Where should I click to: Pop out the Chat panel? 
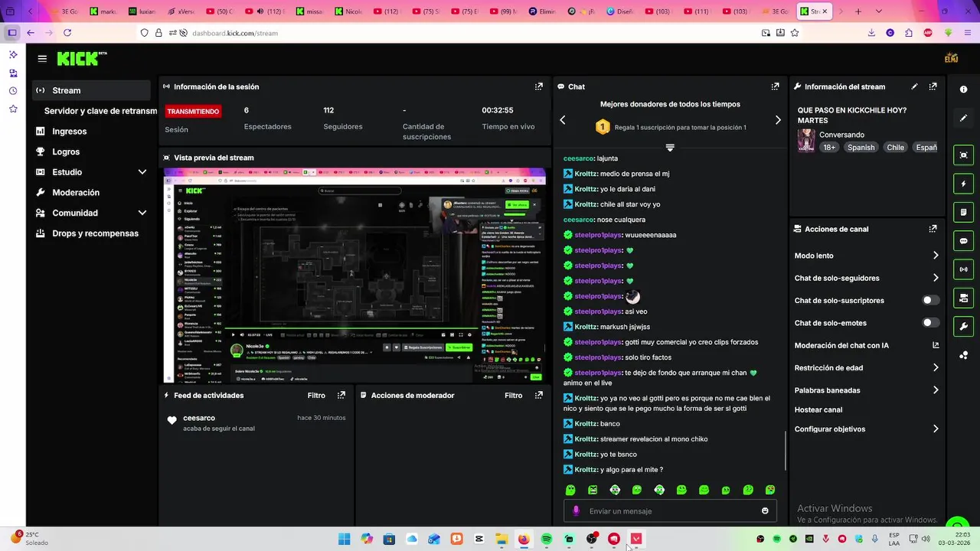(775, 86)
